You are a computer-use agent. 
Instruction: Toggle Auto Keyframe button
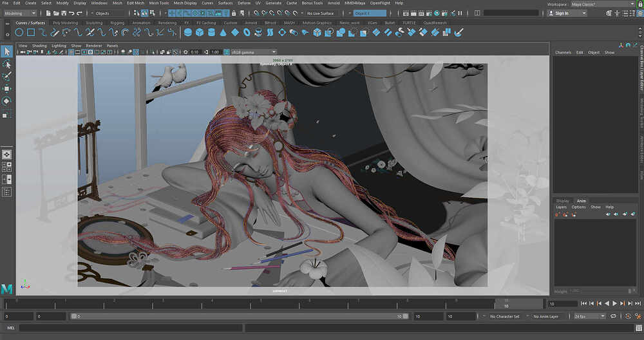(628, 316)
